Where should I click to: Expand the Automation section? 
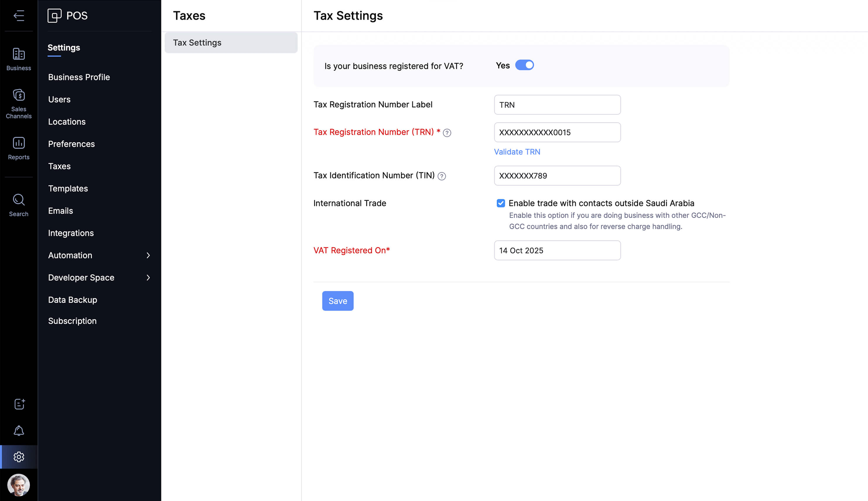coord(99,255)
